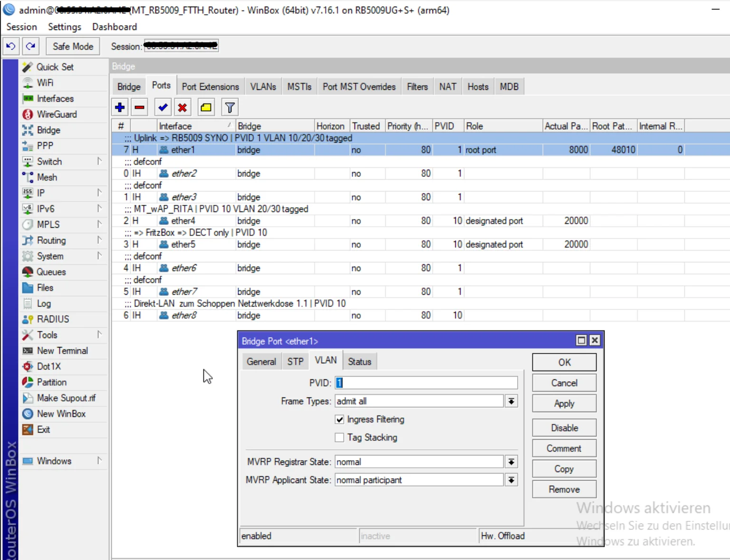Expand IP submenu in sidebar
730x560 pixels.
click(99, 193)
